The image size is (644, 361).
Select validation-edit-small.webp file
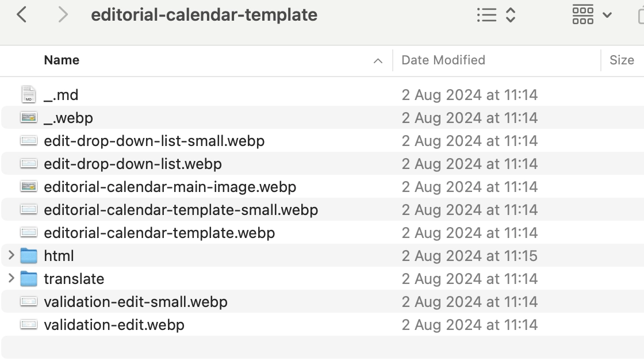click(x=135, y=301)
